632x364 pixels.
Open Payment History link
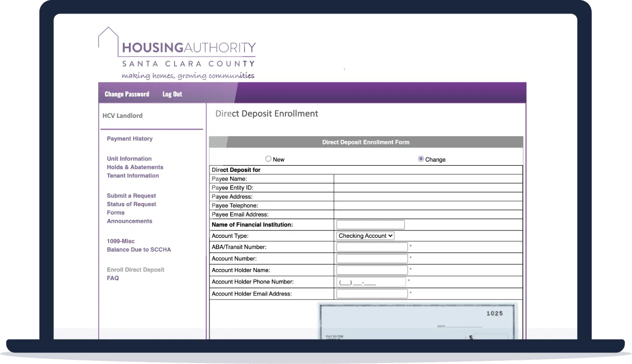[129, 139]
